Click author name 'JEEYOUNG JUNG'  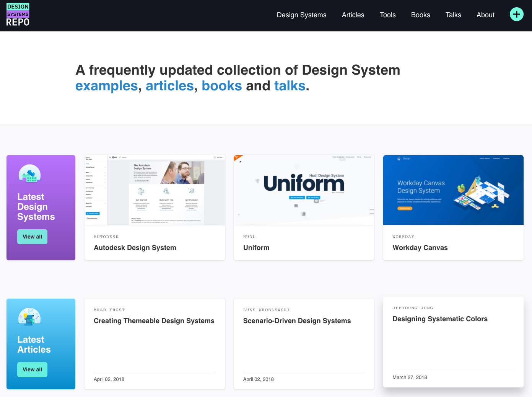pyautogui.click(x=413, y=308)
